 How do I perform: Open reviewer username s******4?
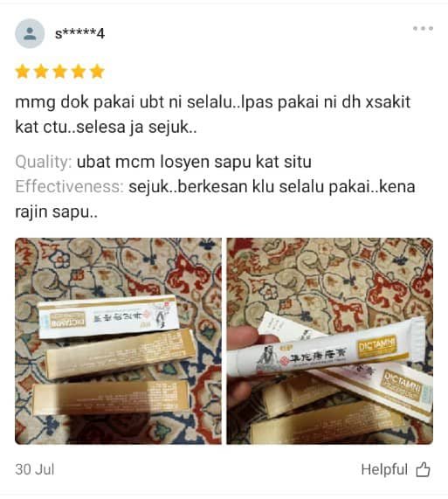click(79, 33)
